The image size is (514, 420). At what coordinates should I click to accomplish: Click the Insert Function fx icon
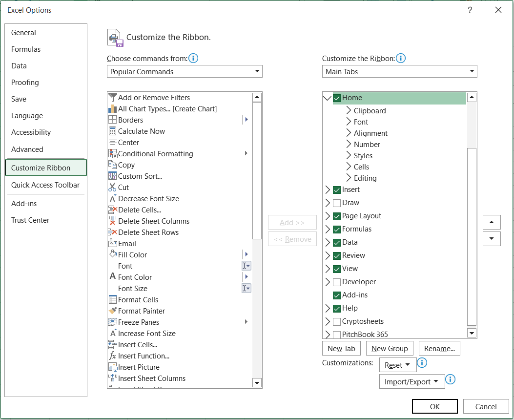click(113, 356)
